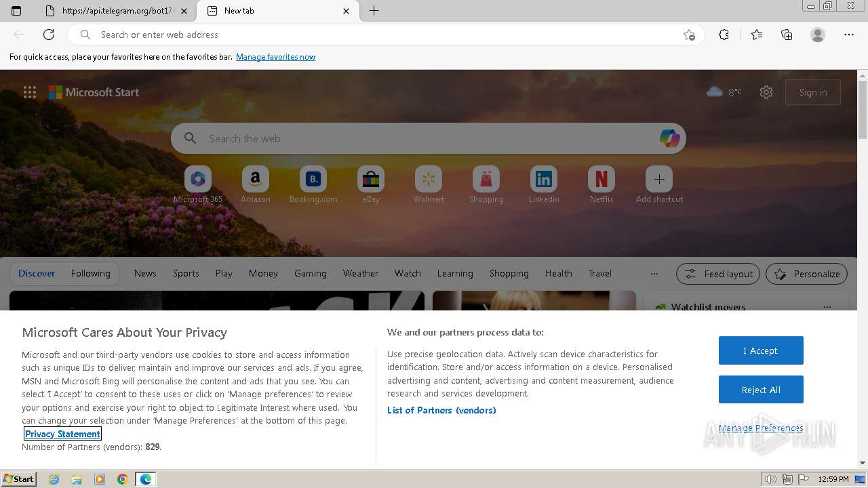868x488 pixels.
Task: Open the Learning category
Action: pos(455,273)
